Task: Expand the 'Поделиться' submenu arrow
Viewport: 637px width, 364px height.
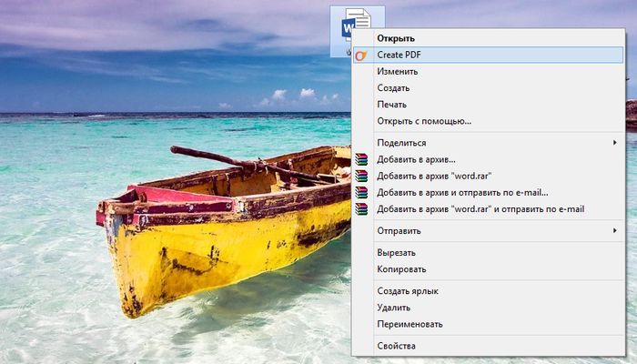Action: 615,143
